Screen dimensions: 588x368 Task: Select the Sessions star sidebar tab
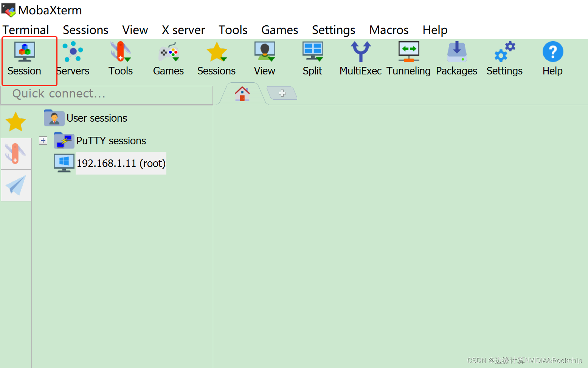[x=16, y=122]
